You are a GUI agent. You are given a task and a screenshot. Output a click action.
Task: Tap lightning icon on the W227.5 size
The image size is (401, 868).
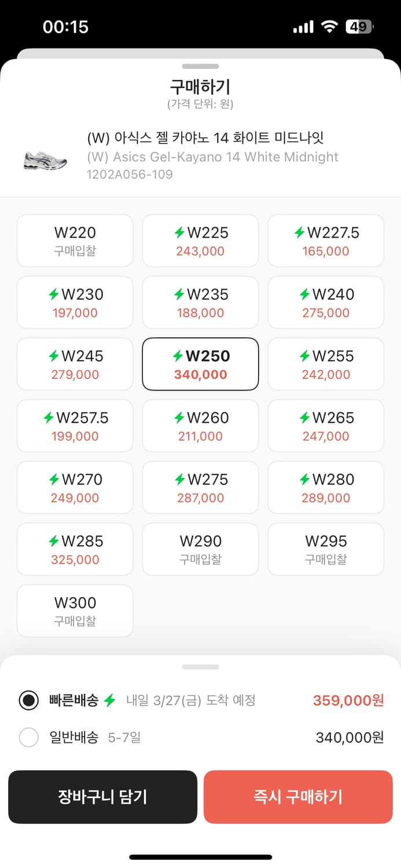pyautogui.click(x=299, y=233)
